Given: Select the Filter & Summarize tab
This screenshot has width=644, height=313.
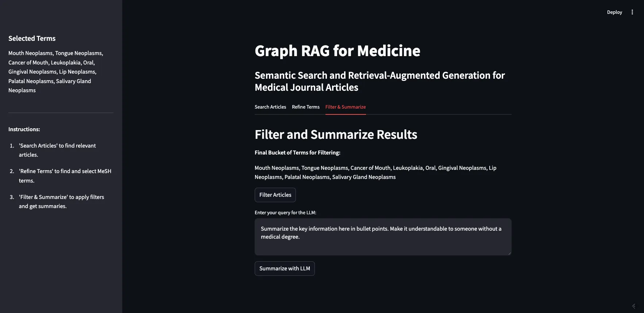Looking at the screenshot, I should coord(346,107).
